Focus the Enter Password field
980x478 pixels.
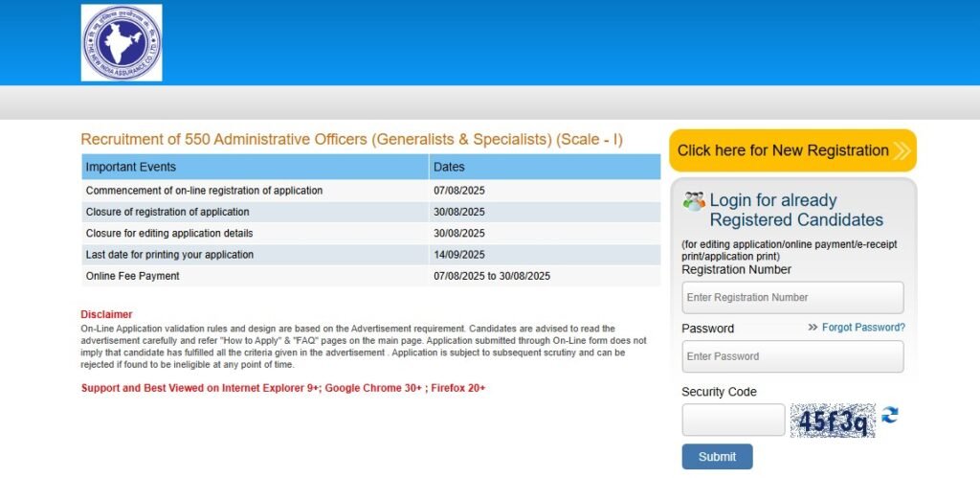coord(792,356)
